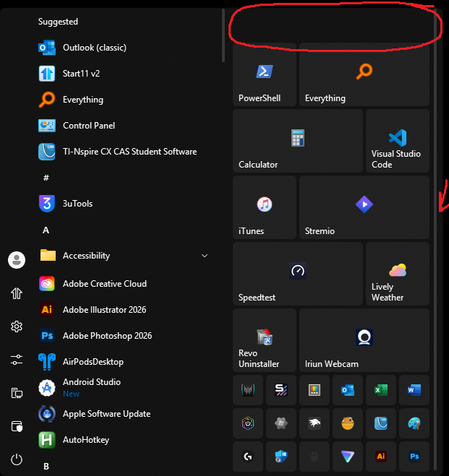Click the # section header

click(46, 178)
